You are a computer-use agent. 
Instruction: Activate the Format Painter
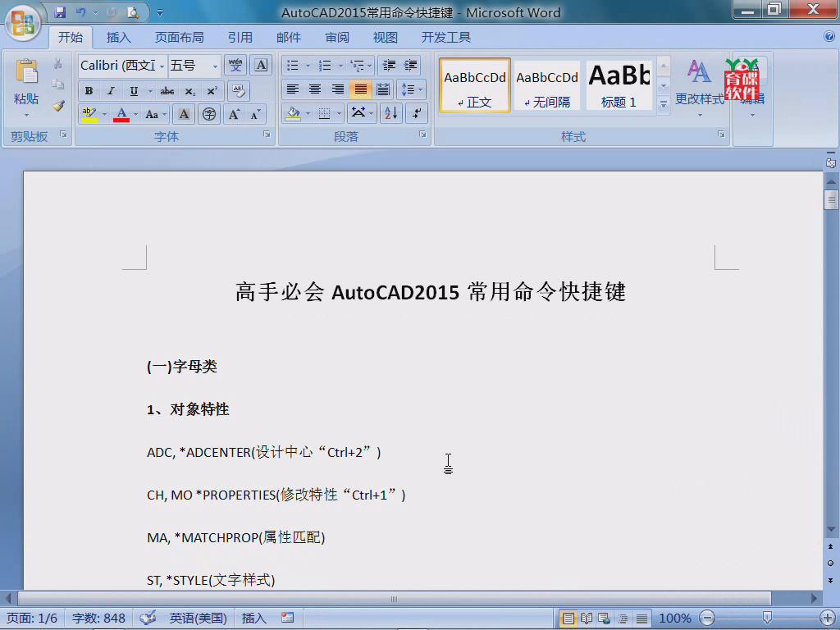pos(58,106)
